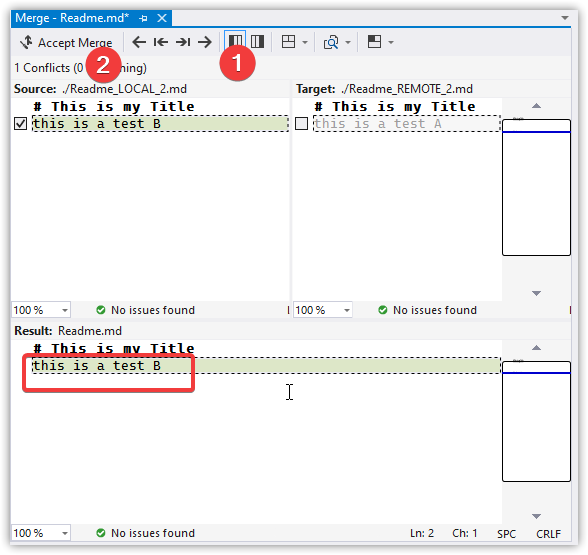Uncheck source line 'this is a test B'

coord(20,123)
